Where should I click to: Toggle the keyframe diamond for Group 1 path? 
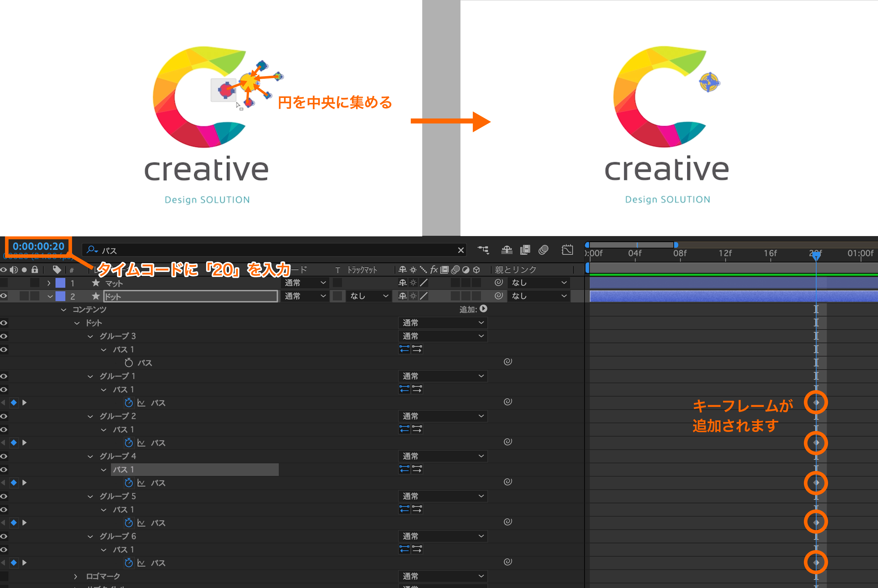click(14, 402)
